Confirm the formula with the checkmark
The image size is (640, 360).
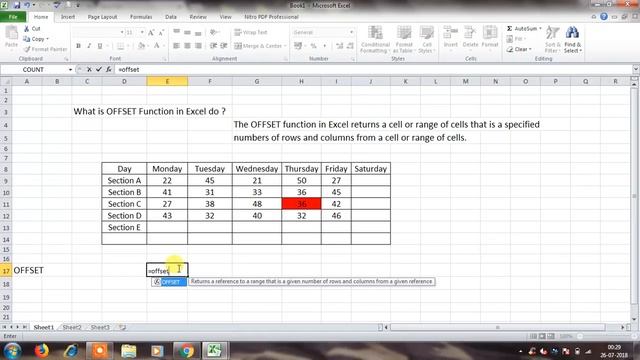(x=98, y=69)
